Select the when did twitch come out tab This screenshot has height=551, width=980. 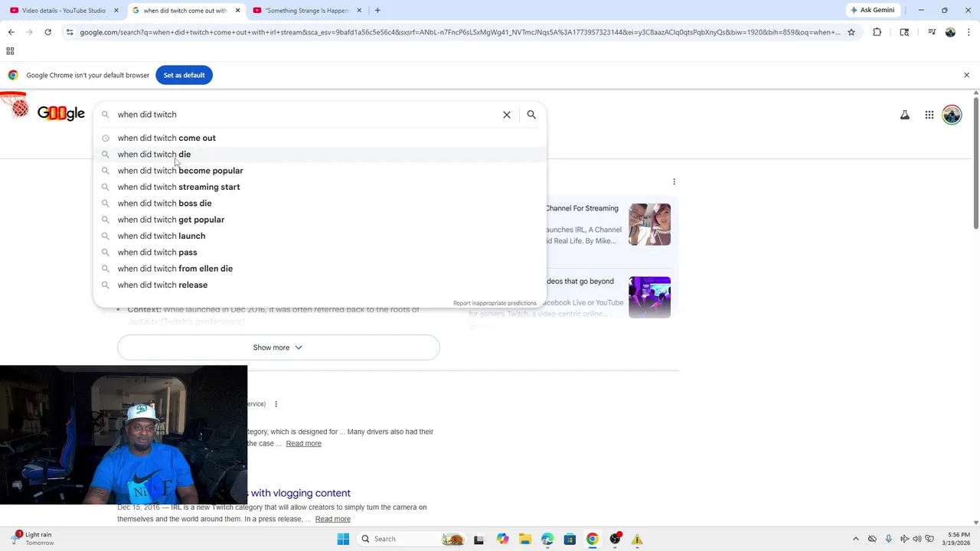tap(184, 11)
